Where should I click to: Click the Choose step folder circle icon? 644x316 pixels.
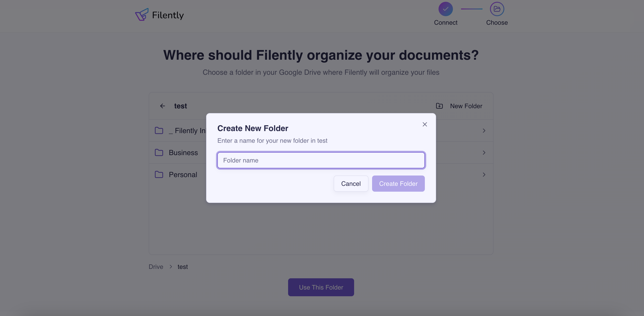(x=497, y=9)
